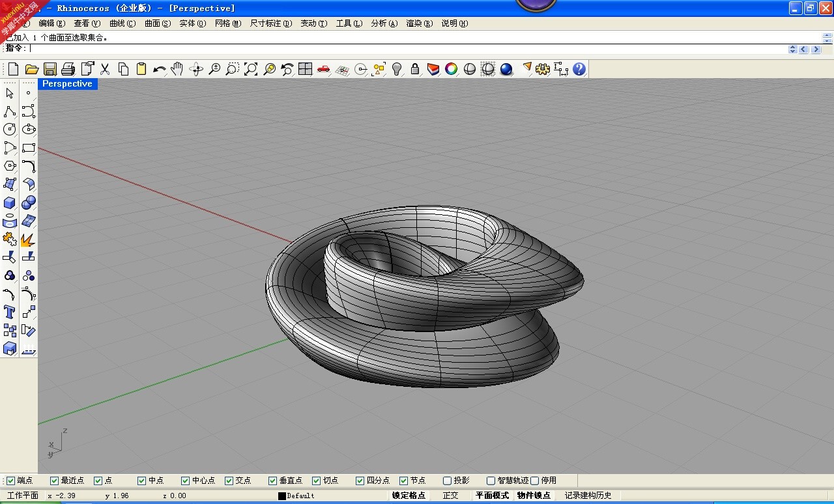Toggle the 切点 osnap checkbox
The height and width of the screenshot is (504, 834).
click(316, 481)
